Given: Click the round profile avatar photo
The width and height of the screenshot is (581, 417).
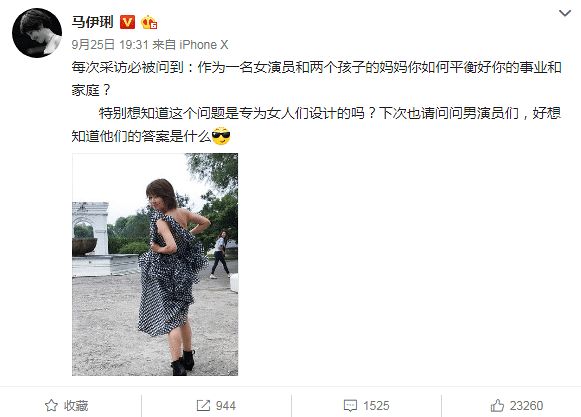Looking at the screenshot, I should (x=37, y=33).
